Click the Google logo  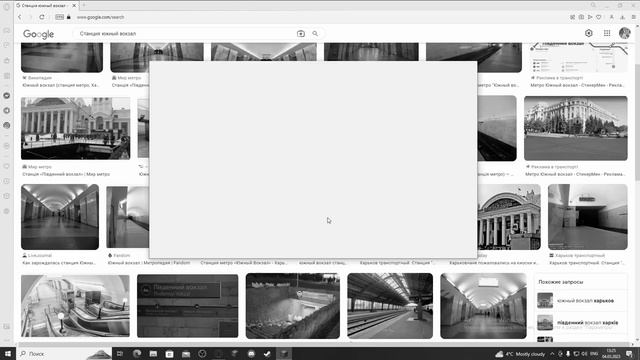click(x=38, y=34)
